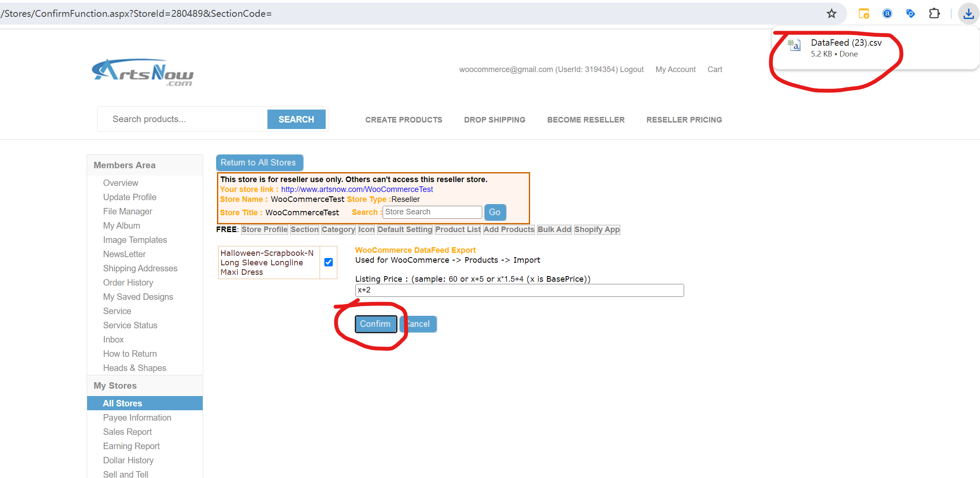The image size is (980, 478).
Task: Open the artsnow.com/WooCommerceTest store link
Action: pyautogui.click(x=357, y=189)
